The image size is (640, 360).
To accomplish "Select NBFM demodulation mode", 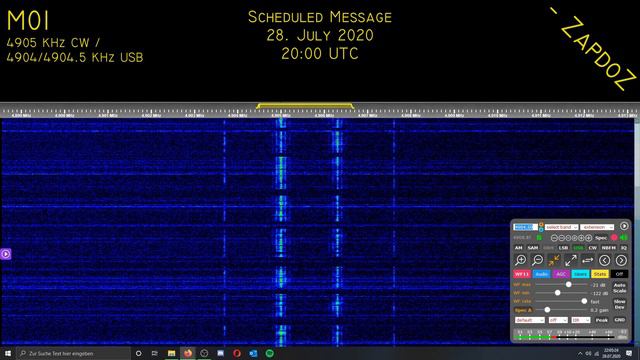I will pos(608,248).
